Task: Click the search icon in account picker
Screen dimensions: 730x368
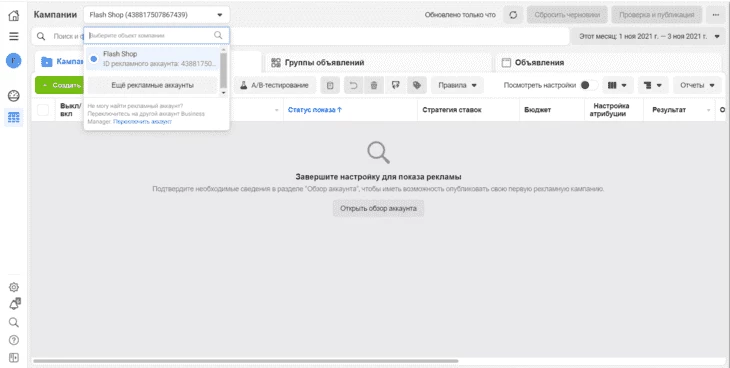Action: coord(218,35)
